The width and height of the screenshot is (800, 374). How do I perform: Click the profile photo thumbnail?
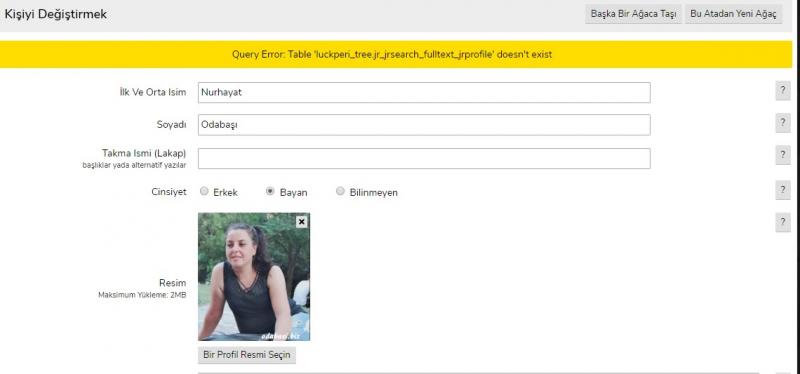tap(254, 277)
